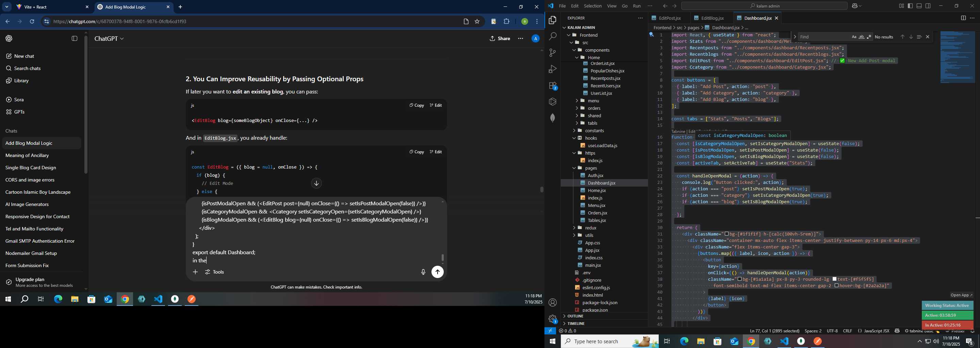Viewport: 980px width, 348px height.
Task: Click the microphone dictate icon
Action: (x=423, y=272)
